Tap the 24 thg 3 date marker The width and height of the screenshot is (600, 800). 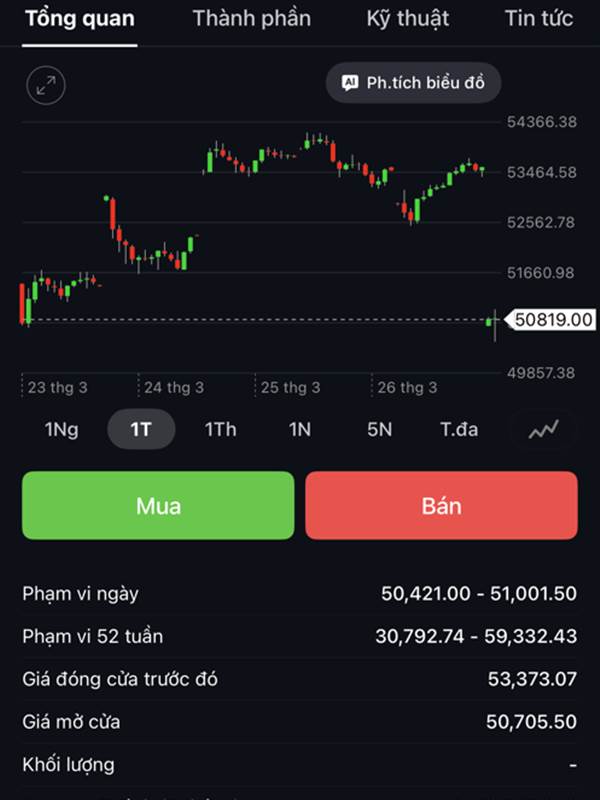173,387
